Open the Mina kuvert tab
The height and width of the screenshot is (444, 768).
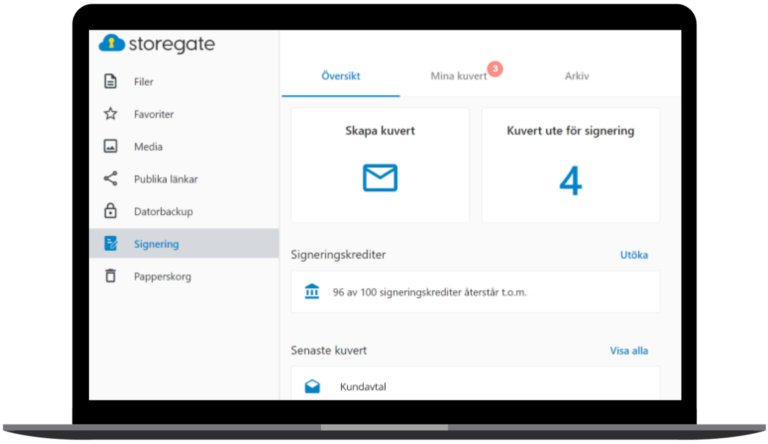458,76
